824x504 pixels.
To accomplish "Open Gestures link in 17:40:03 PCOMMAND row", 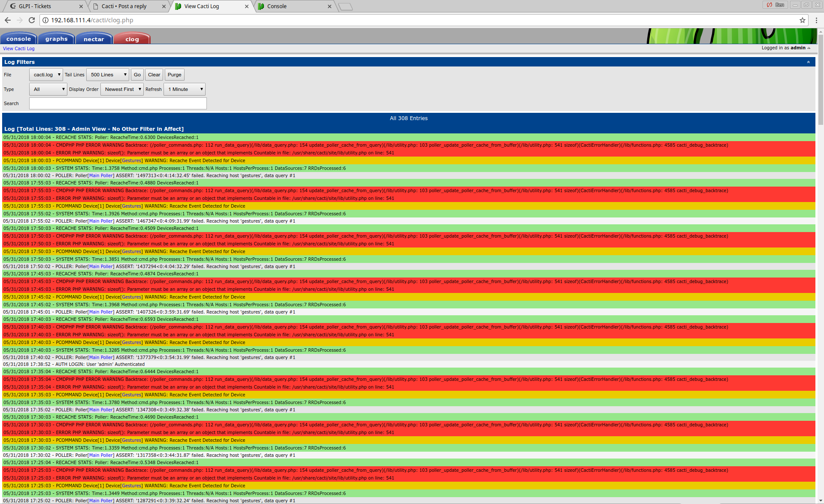I will coord(131,343).
